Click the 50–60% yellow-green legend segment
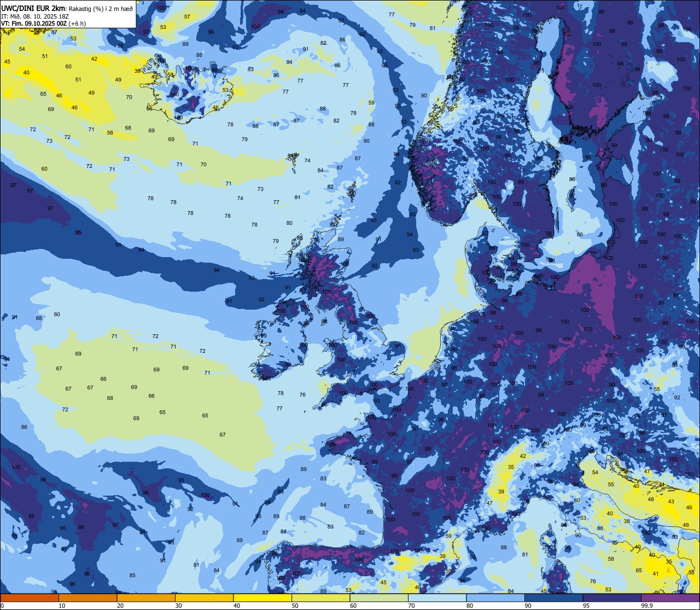 coord(320,597)
